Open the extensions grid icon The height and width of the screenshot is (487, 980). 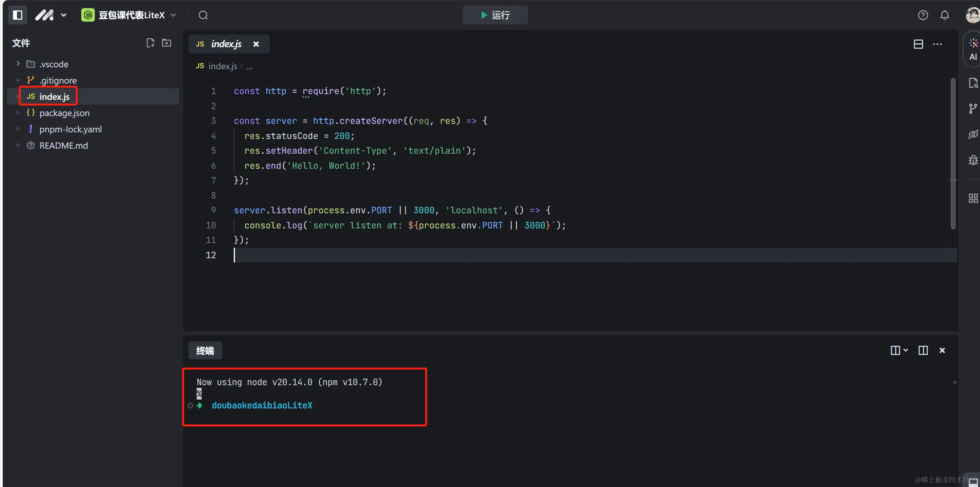pos(973,198)
